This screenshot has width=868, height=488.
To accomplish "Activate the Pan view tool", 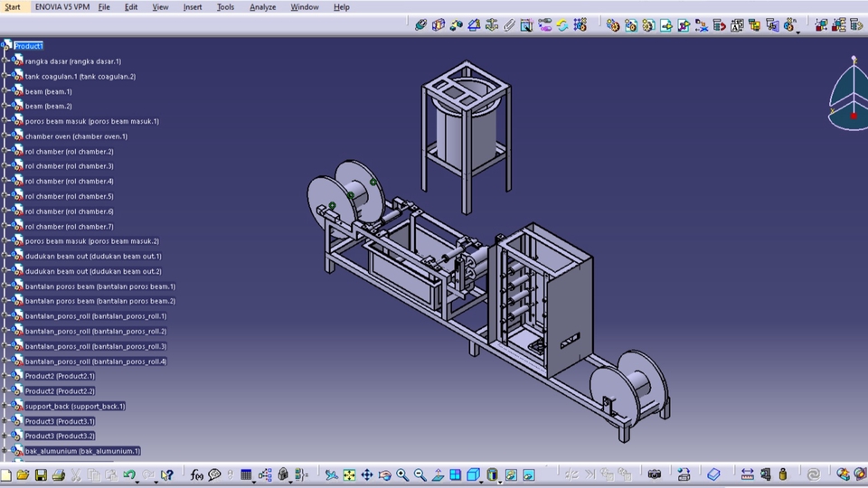I will pos(367,474).
